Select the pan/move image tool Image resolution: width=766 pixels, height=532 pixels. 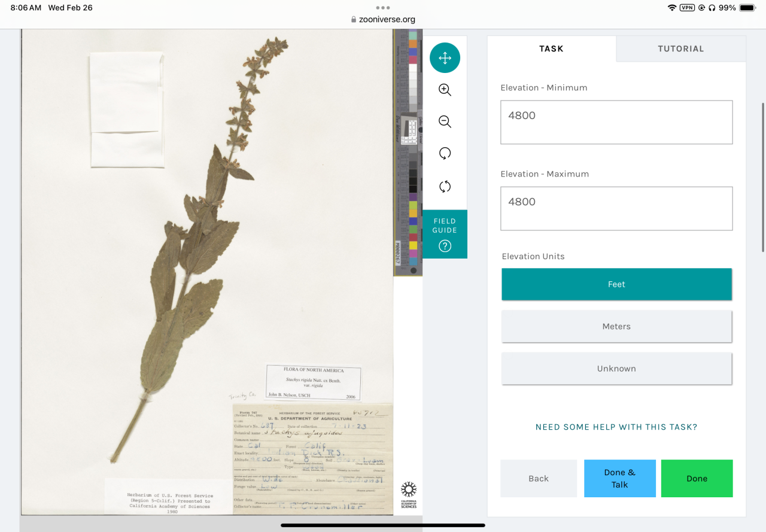445,58
